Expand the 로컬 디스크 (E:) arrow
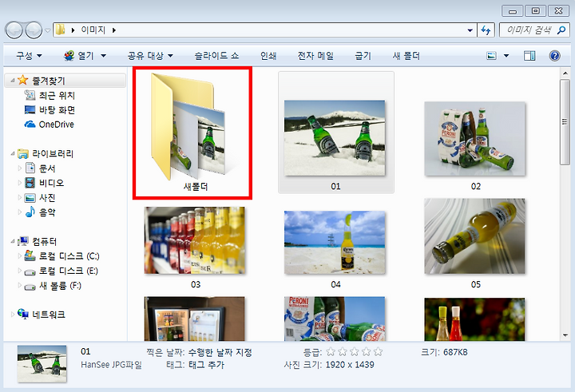The image size is (575, 392). click(x=20, y=271)
